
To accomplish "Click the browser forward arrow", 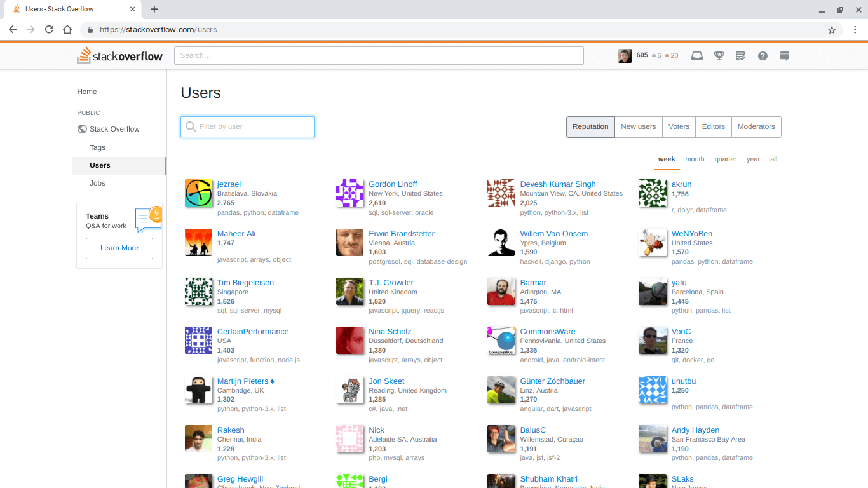I will 31,29.
